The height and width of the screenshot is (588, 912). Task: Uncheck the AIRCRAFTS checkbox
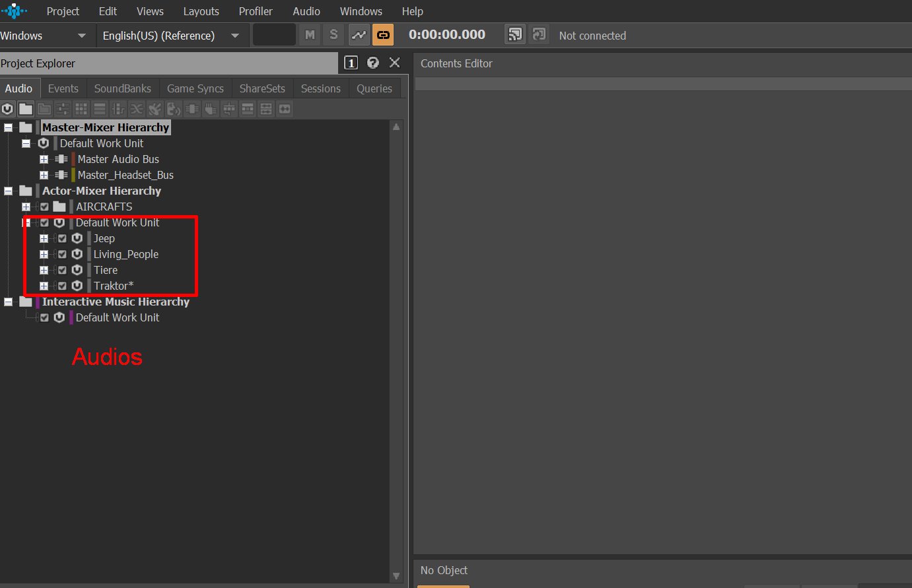[x=44, y=207]
